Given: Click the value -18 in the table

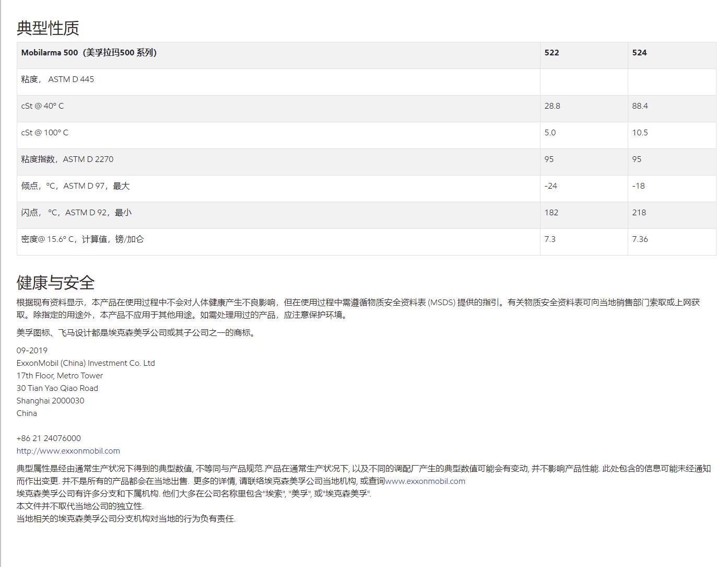Looking at the screenshot, I should [638, 186].
